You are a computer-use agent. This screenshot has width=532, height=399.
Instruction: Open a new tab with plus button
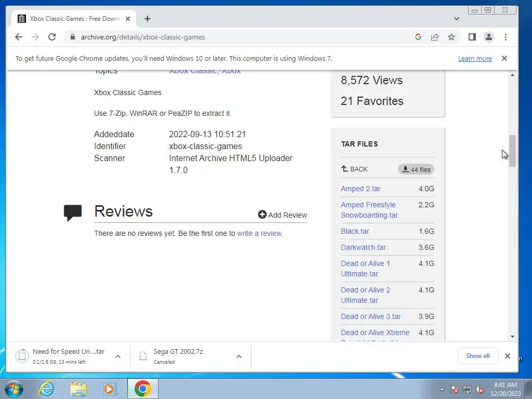(x=147, y=19)
